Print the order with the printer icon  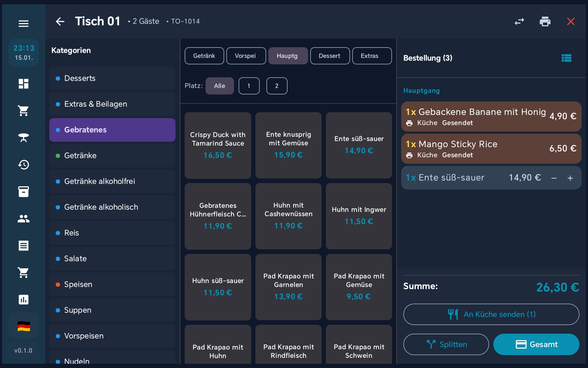click(x=545, y=21)
